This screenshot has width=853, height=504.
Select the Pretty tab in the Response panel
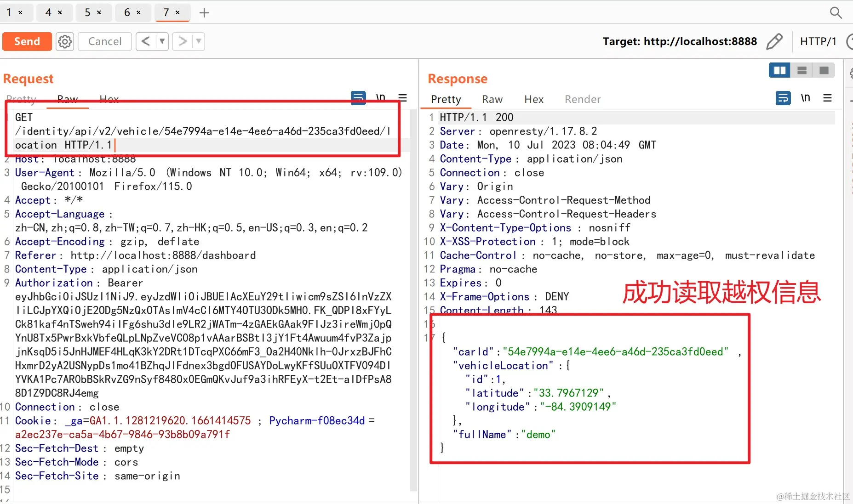[446, 99]
